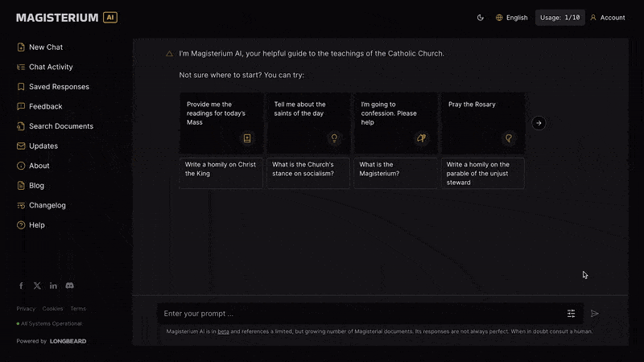Show next suggestions with arrow button
Screen dimensions: 644x362
click(539, 123)
